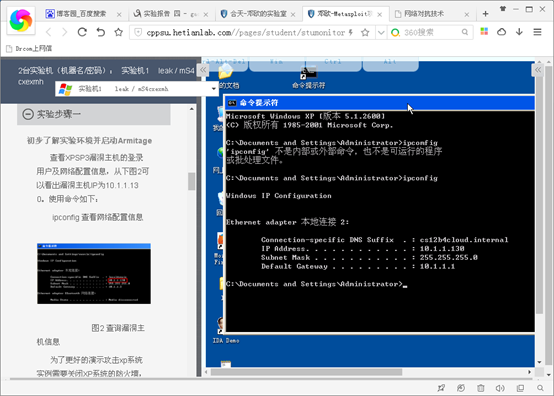
Task: Click the zoom magnifier icon in status bar
Action: tap(540, 388)
